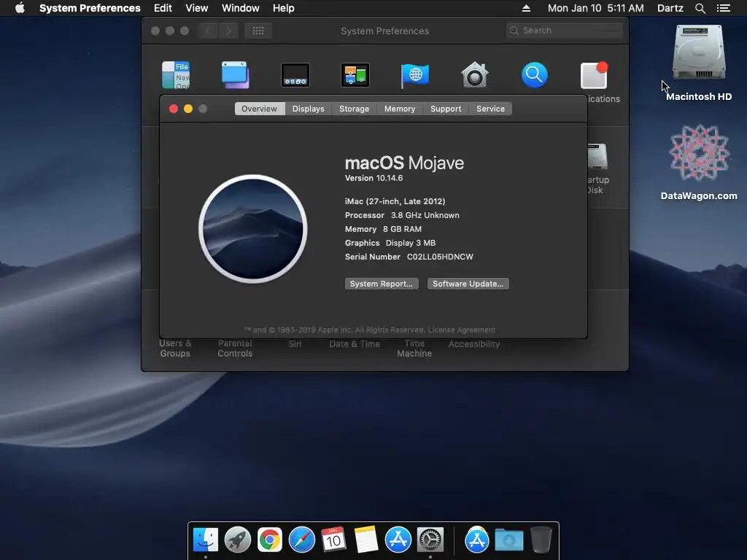Open Siri preferences

pos(295,344)
